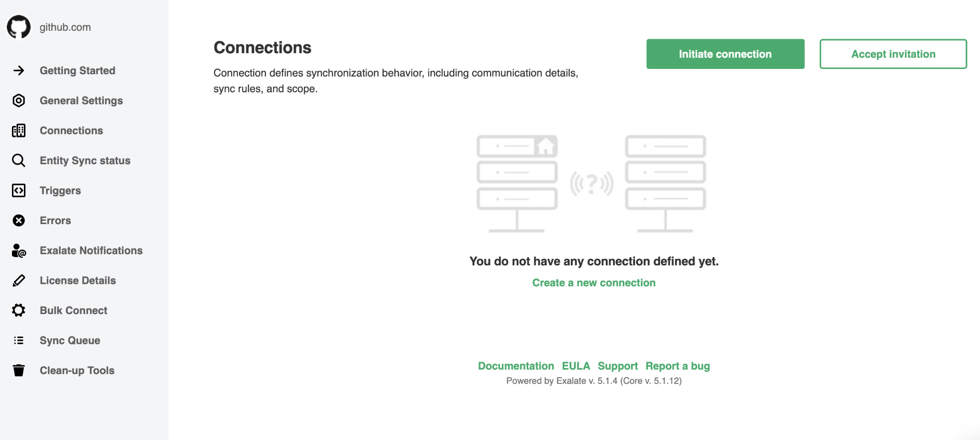The height and width of the screenshot is (440, 980).
Task: Click the Accept invitation button
Action: 893,54
